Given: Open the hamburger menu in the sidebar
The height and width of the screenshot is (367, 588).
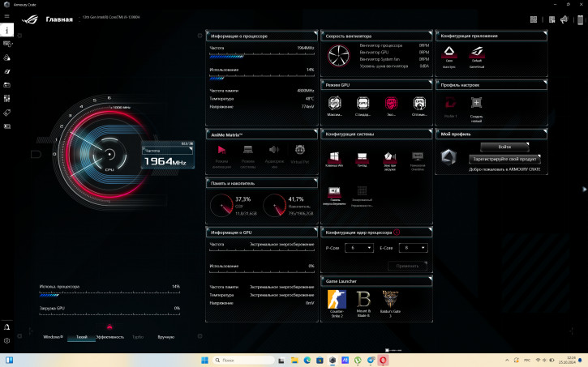Looking at the screenshot, I should point(6,16).
